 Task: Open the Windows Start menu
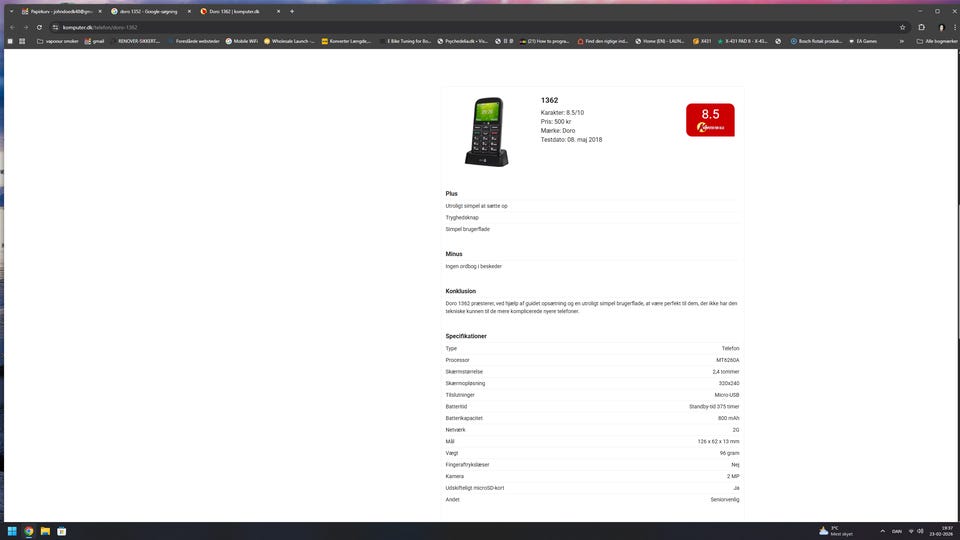(12, 531)
